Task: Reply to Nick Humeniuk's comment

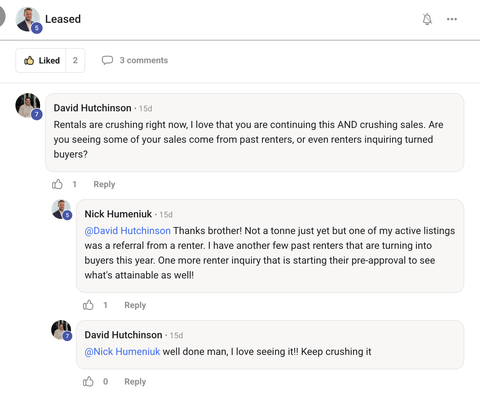Action: pos(135,305)
